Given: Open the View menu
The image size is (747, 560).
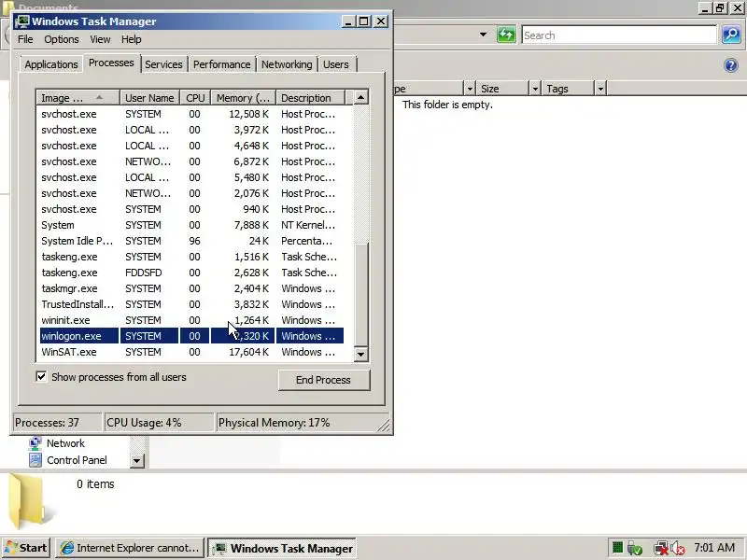Looking at the screenshot, I should (100, 39).
